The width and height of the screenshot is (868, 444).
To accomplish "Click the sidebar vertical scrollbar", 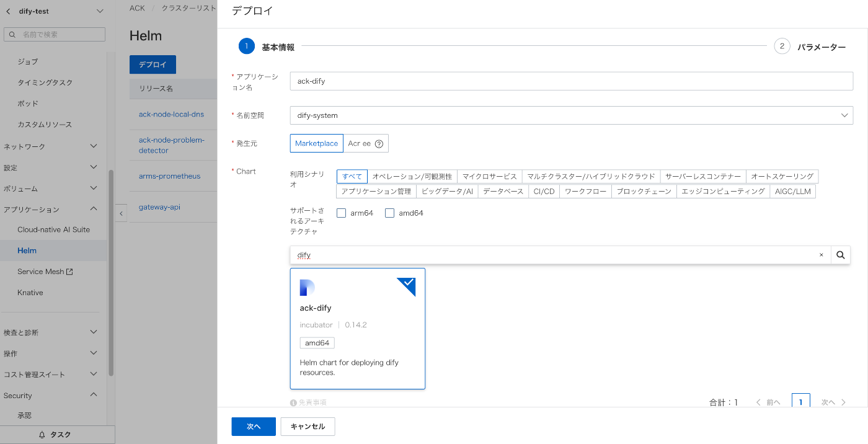I will pyautogui.click(x=111, y=273).
